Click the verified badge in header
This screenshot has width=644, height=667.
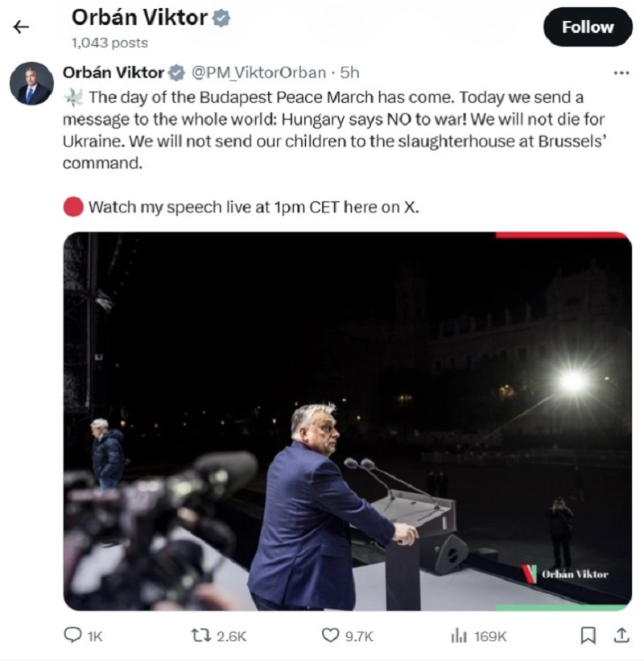tap(221, 19)
